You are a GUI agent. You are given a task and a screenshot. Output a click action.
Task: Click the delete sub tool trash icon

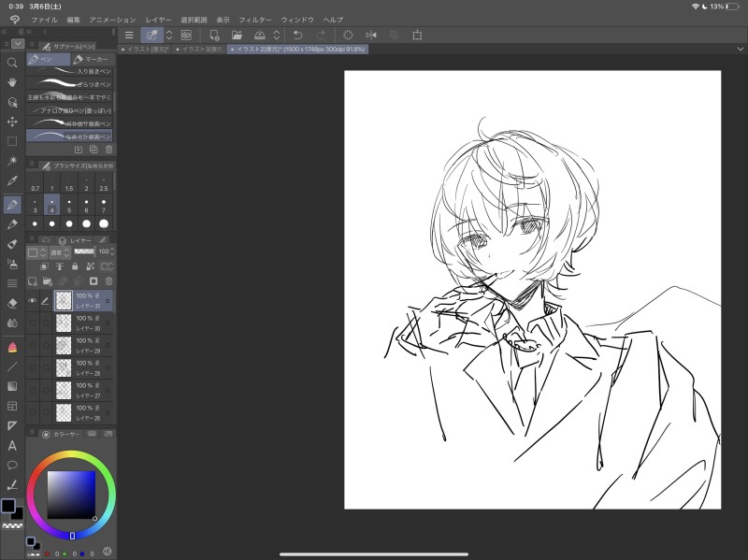pos(108,150)
